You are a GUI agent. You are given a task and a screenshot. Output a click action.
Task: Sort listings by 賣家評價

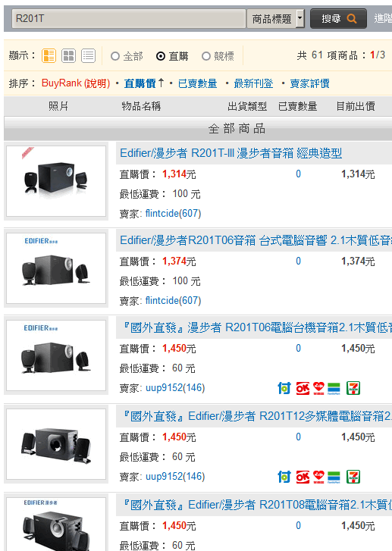tap(309, 83)
